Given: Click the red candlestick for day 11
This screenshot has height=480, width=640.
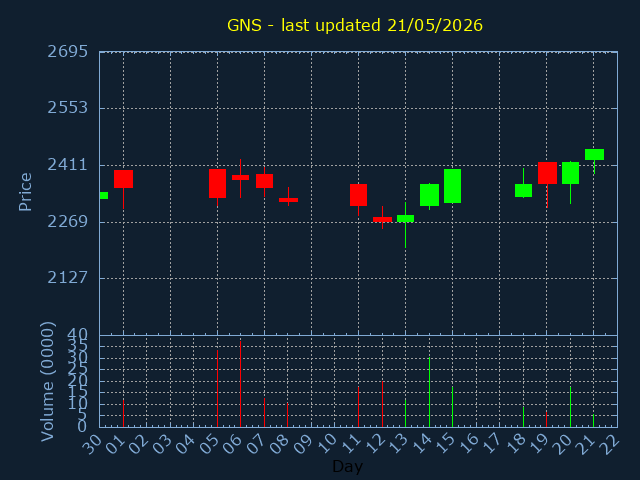Looking at the screenshot, I should click(x=358, y=195).
